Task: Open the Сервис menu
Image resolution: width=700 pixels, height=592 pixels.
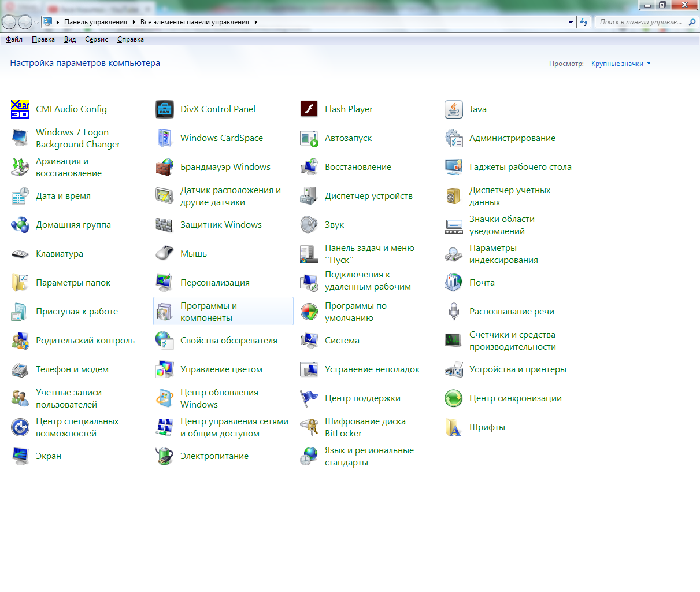Action: click(96, 39)
